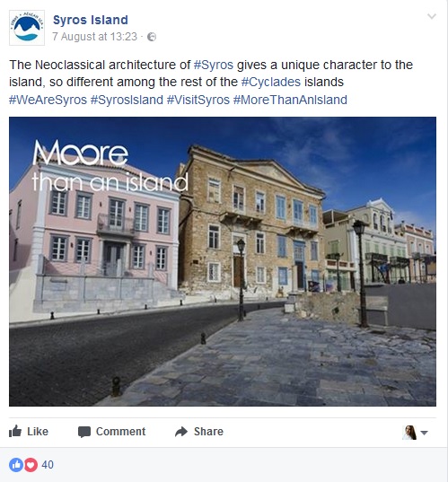Open the Syros Island page logo
Screen dimensions: 448x482
pos(27,28)
